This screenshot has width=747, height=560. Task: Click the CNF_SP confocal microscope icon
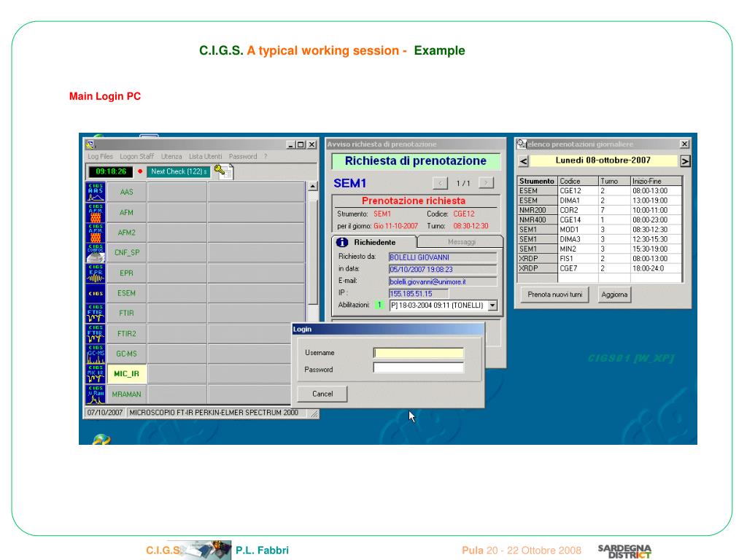96,252
